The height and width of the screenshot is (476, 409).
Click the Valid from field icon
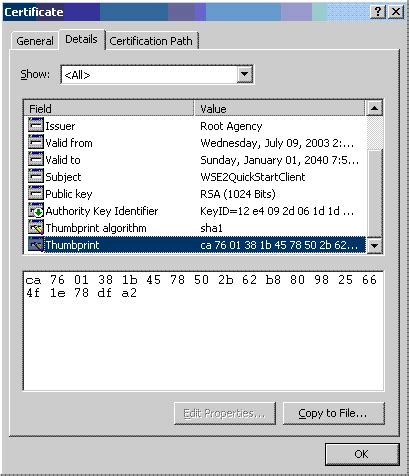[x=36, y=142]
